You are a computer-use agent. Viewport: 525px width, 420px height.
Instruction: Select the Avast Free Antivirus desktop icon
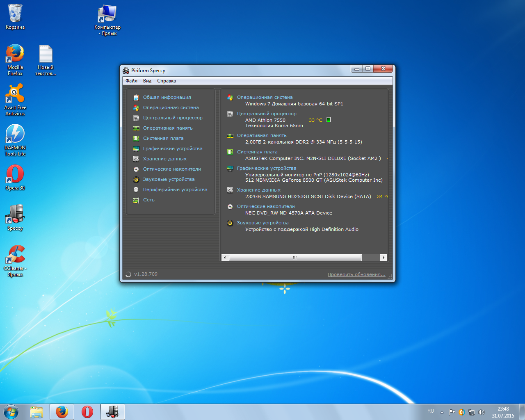click(15, 100)
